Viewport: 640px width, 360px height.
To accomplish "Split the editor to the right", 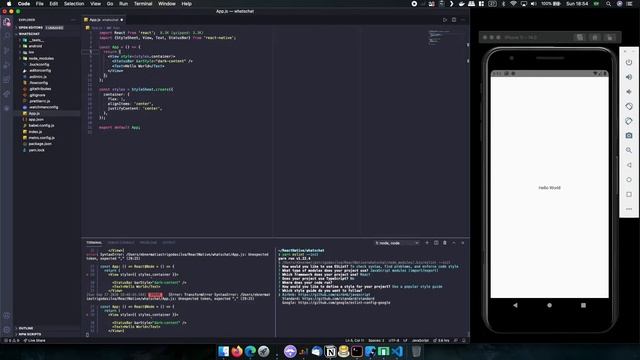I will 454,20.
